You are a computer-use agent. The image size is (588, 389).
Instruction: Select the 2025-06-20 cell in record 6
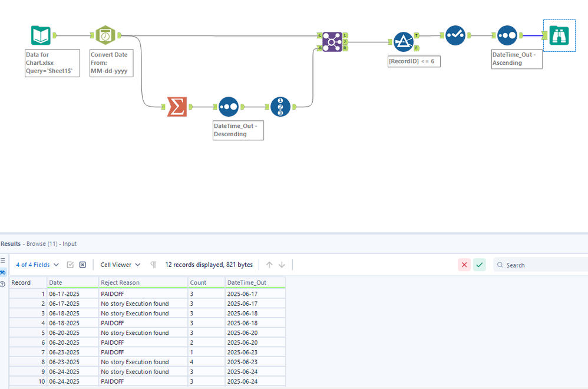click(255, 342)
